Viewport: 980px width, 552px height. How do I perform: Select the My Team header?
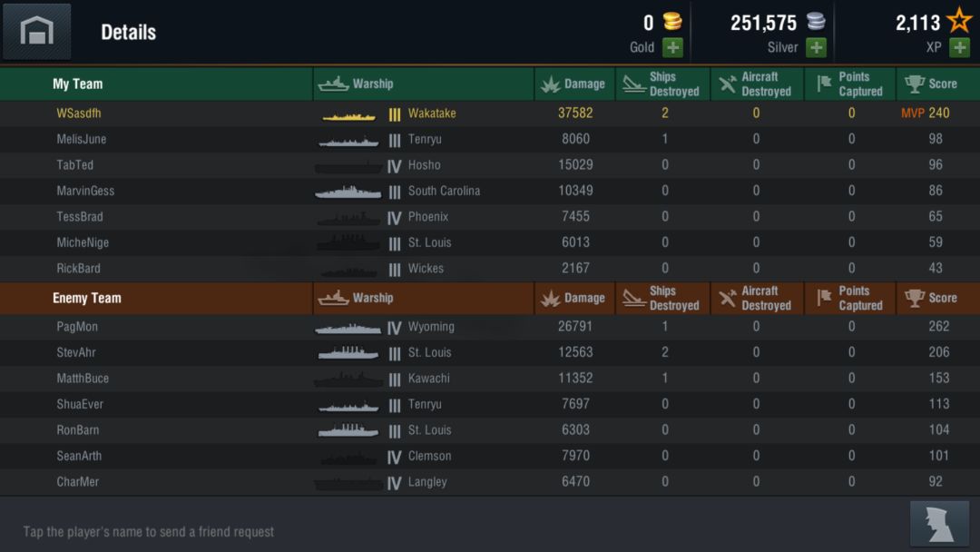(x=78, y=84)
